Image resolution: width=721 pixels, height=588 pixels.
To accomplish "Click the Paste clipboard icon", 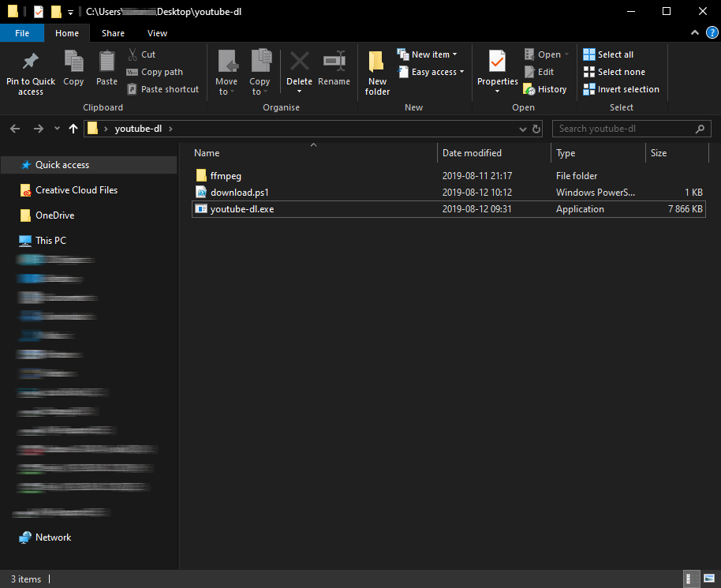I will pos(106,62).
